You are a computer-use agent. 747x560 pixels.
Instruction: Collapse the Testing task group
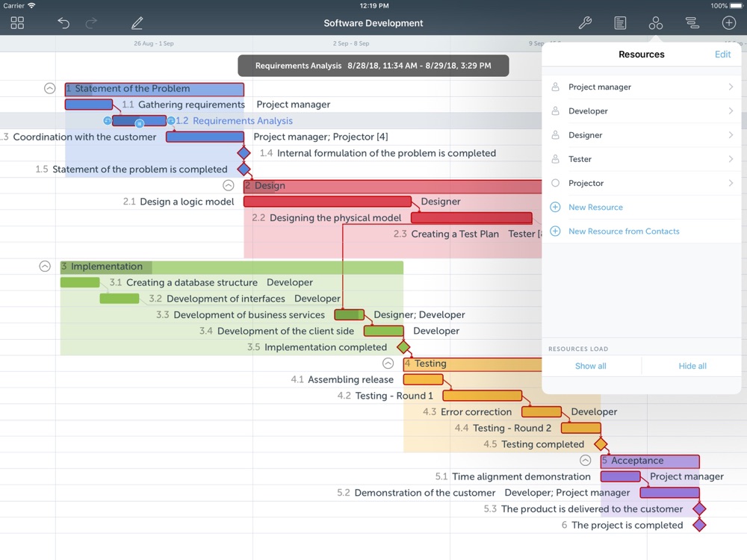pos(388,364)
